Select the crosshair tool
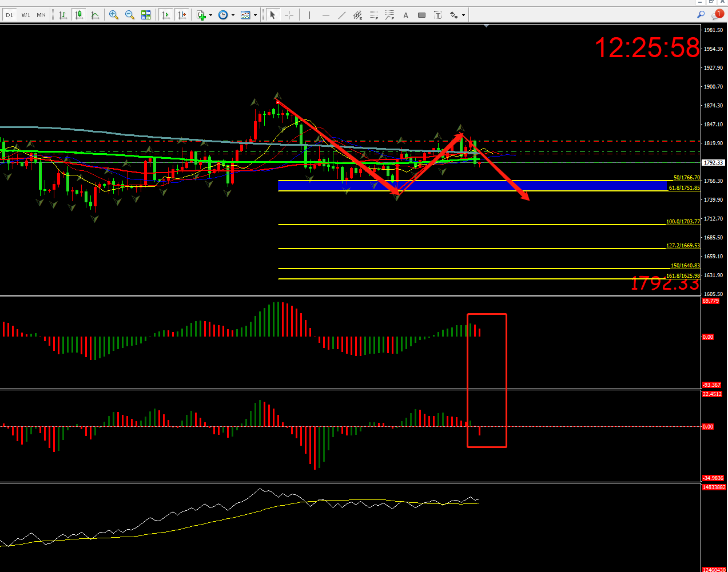728x572 pixels. pyautogui.click(x=289, y=15)
